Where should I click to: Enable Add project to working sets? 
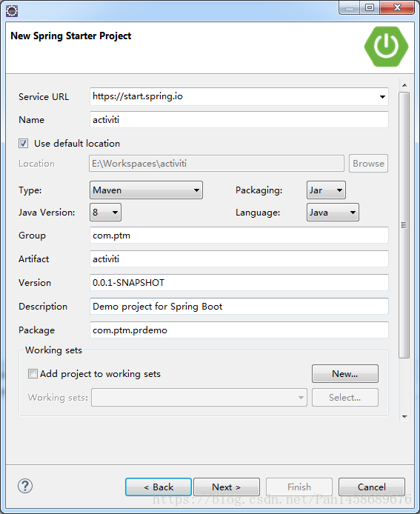coord(33,374)
